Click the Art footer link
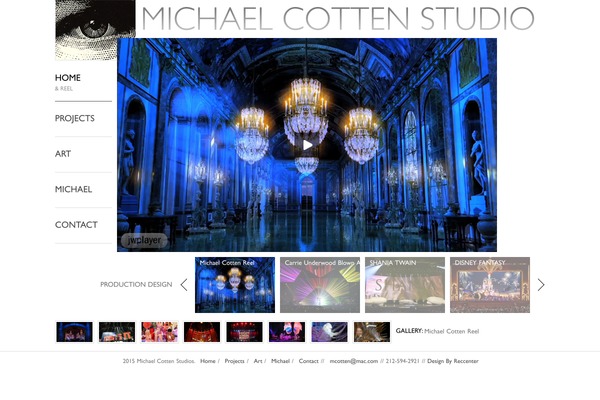The height and width of the screenshot is (400, 600). coord(258,361)
